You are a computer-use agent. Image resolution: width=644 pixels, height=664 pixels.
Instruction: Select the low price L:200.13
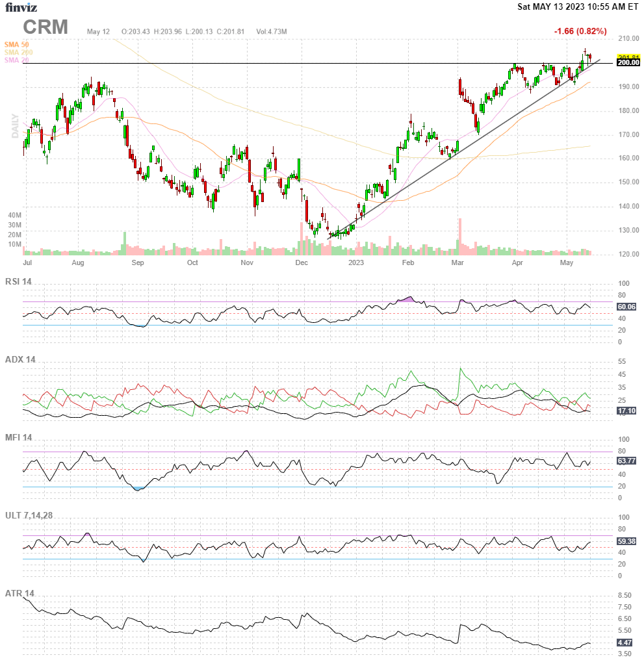pyautogui.click(x=199, y=32)
